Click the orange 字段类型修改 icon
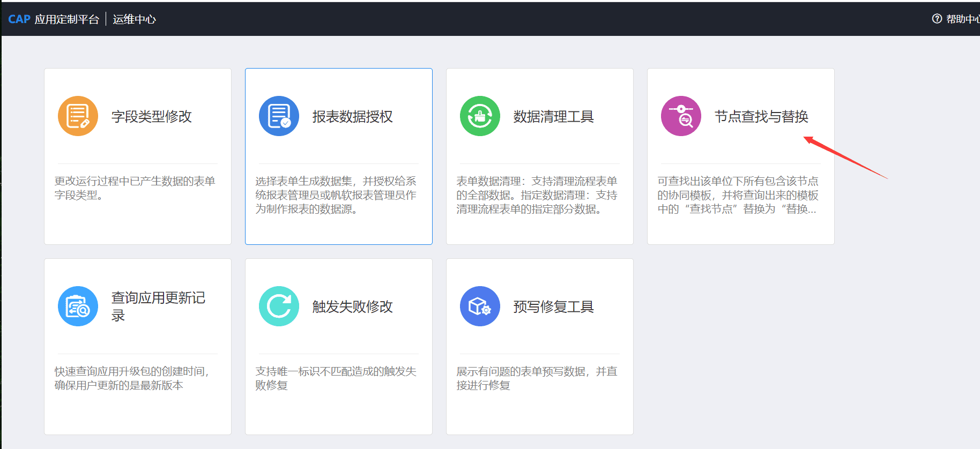The width and height of the screenshot is (980, 449). coord(78,116)
